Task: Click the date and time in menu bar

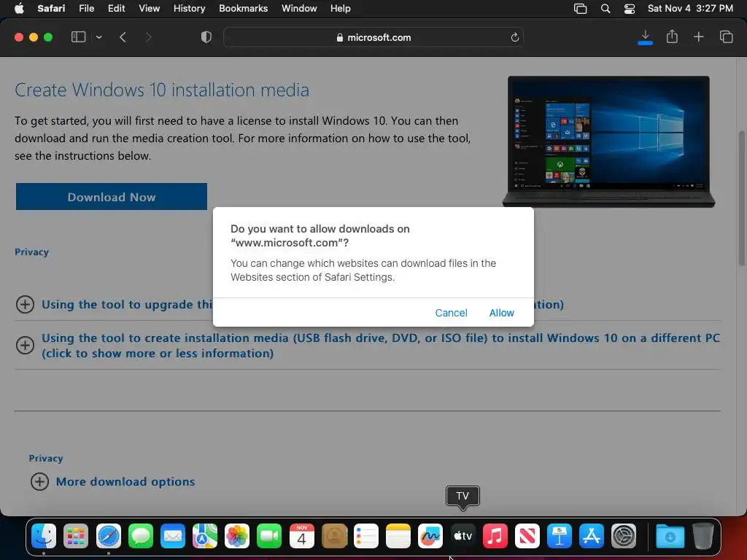Action: click(x=690, y=8)
